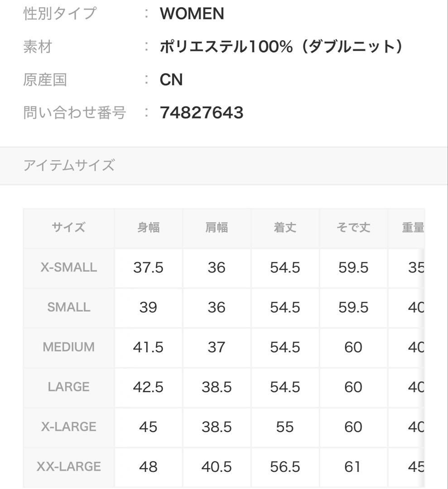Viewport: 448px width, 489px height.
Task: Select the X-LARGE size row label
Action: coord(69,427)
